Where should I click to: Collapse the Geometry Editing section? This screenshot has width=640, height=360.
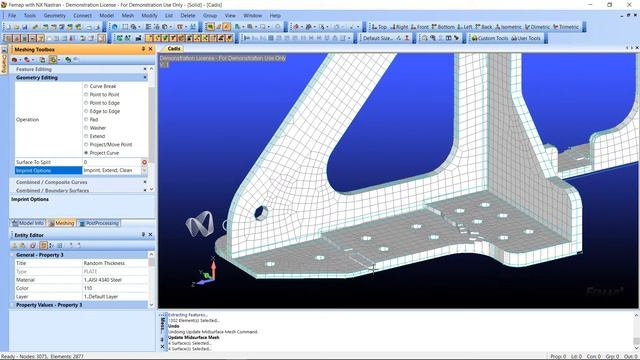point(145,78)
